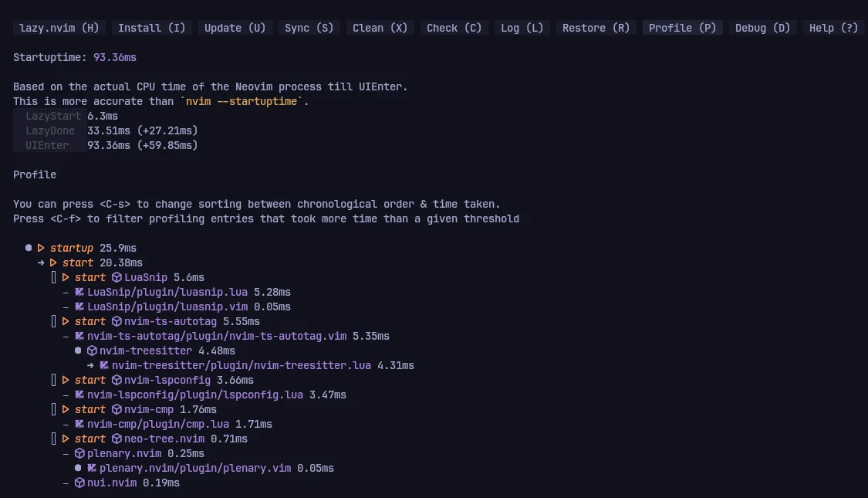Click the package icon beside LuaSnip

point(117,277)
